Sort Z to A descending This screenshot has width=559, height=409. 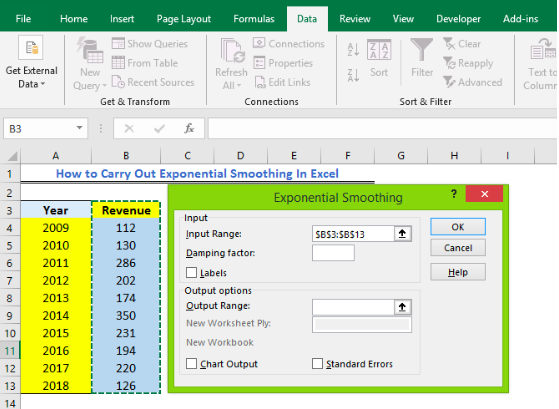pyautogui.click(x=353, y=75)
